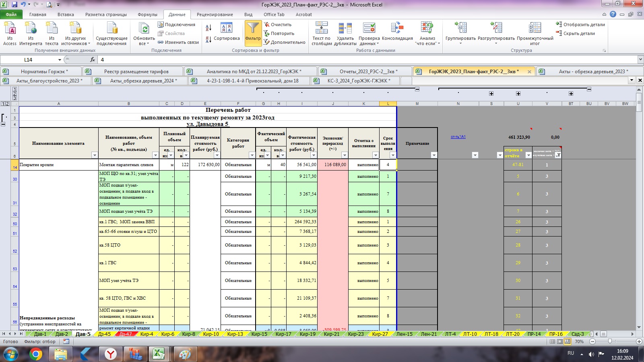Open Google Chrome from the taskbar
The height and width of the screenshot is (362, 644).
[x=36, y=354]
